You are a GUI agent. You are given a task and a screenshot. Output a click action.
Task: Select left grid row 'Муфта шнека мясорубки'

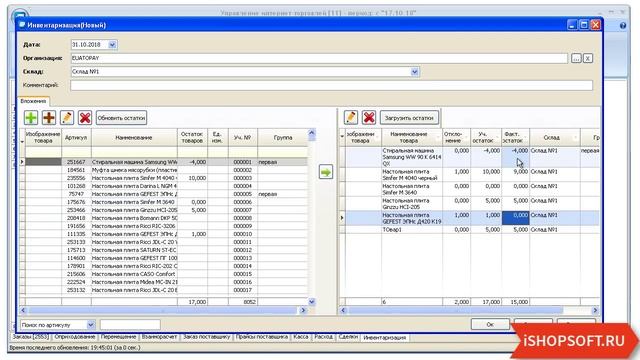pos(163,170)
